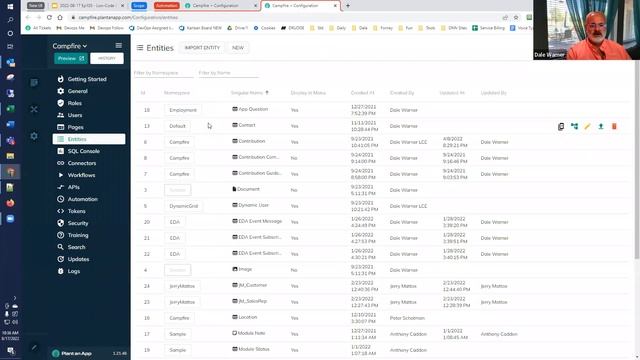
Task: Click the History button
Action: coord(107,58)
